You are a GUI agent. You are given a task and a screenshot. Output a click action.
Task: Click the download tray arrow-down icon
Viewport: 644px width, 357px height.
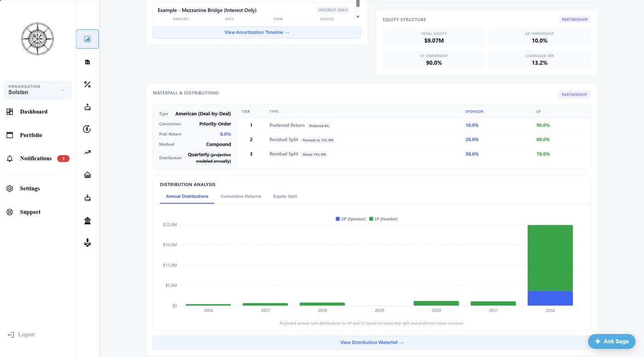(87, 198)
